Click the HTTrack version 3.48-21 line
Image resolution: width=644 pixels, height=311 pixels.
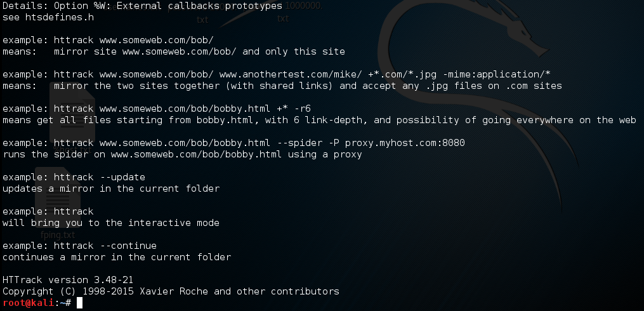(x=67, y=280)
